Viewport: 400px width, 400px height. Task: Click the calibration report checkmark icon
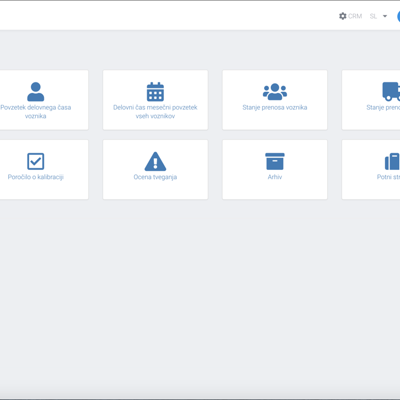[36, 161]
